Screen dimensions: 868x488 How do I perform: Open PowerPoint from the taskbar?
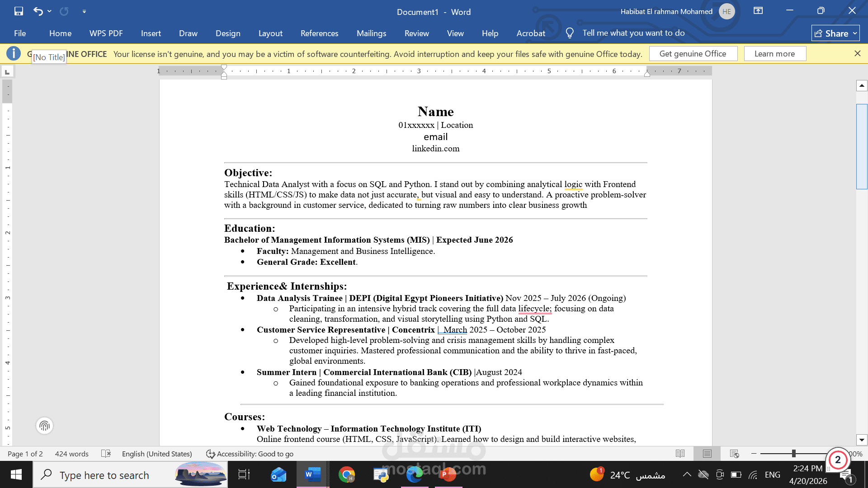[x=448, y=474]
